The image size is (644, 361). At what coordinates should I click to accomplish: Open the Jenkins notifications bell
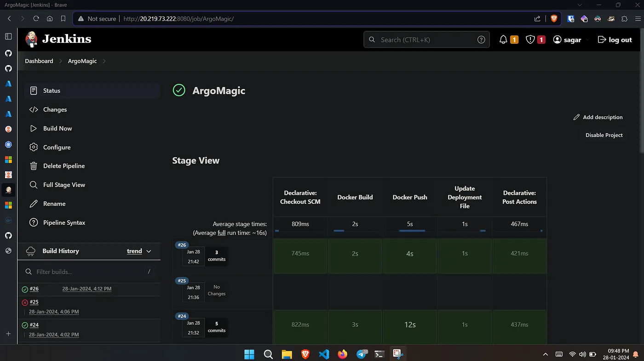coord(503,40)
